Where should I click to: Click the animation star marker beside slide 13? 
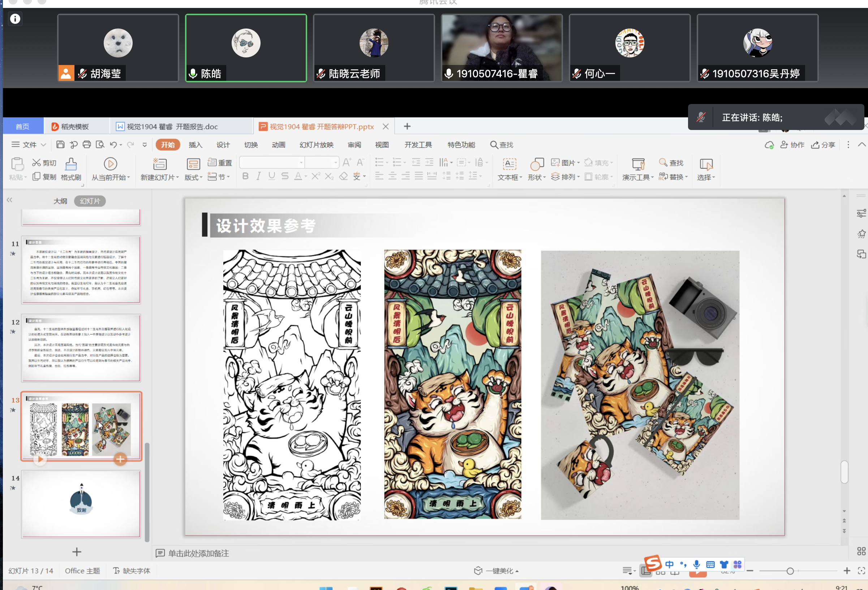point(13,410)
